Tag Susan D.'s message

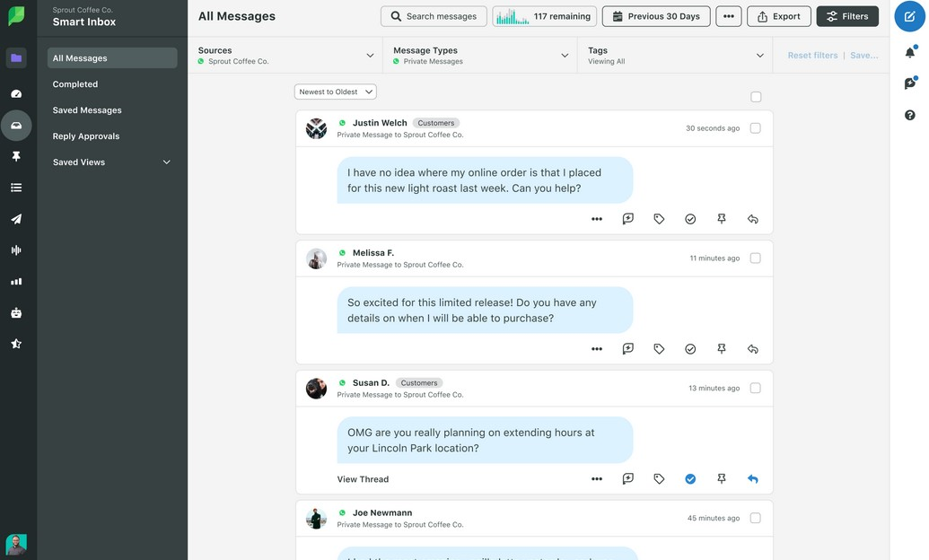pyautogui.click(x=659, y=479)
